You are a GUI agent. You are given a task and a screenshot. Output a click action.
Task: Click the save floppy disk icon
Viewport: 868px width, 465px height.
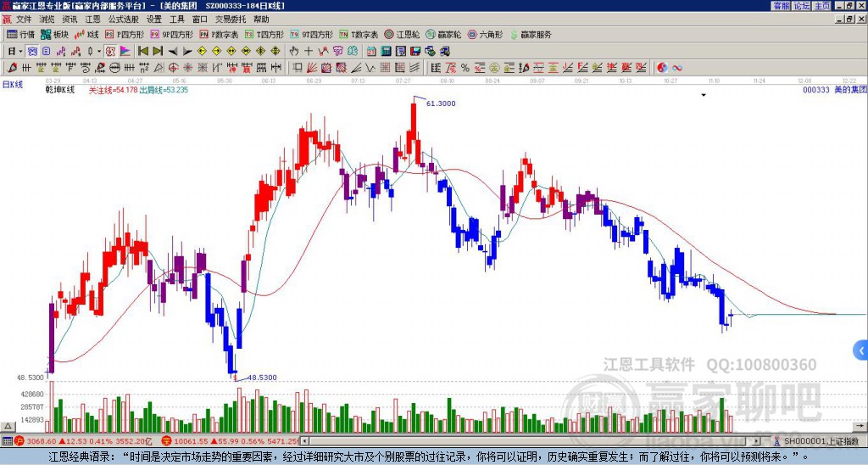click(415, 51)
